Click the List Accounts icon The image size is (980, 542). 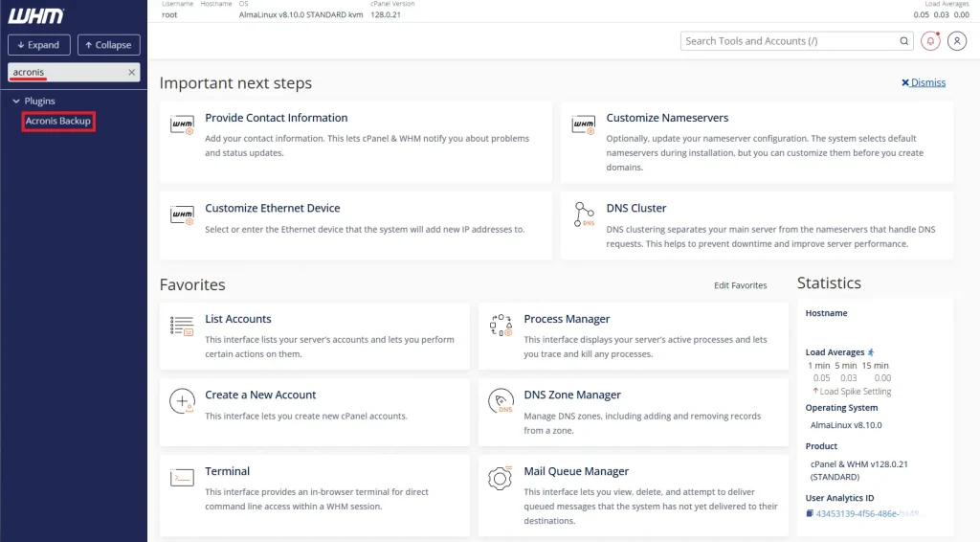182,327
